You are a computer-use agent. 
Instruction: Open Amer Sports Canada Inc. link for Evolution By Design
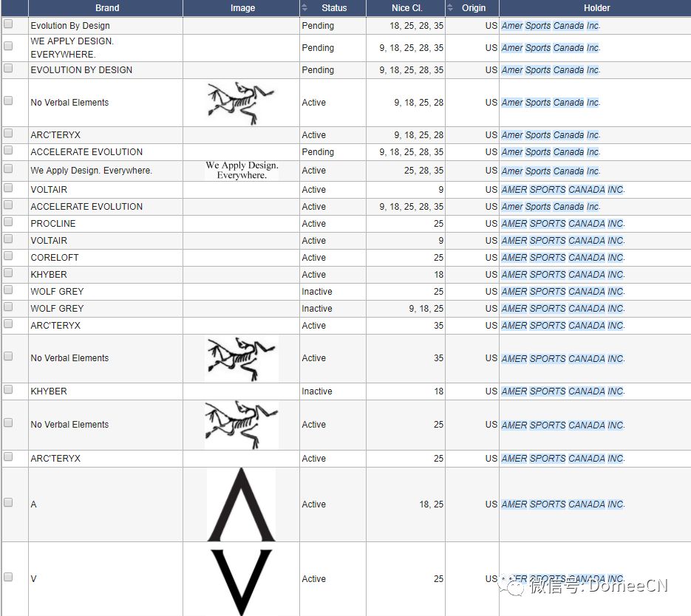(551, 26)
